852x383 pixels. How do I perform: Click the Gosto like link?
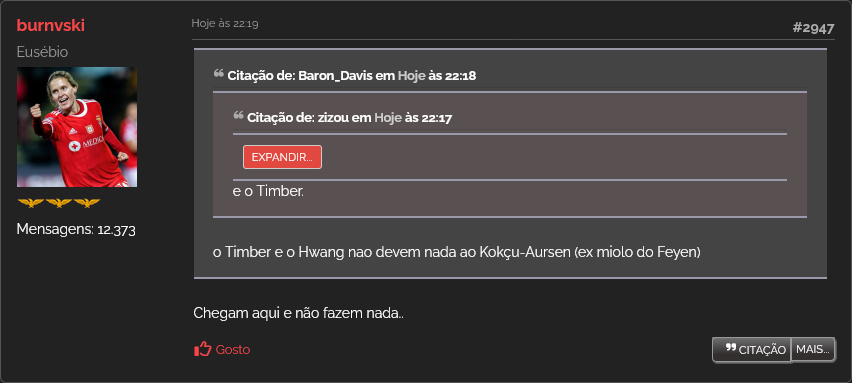(x=233, y=350)
